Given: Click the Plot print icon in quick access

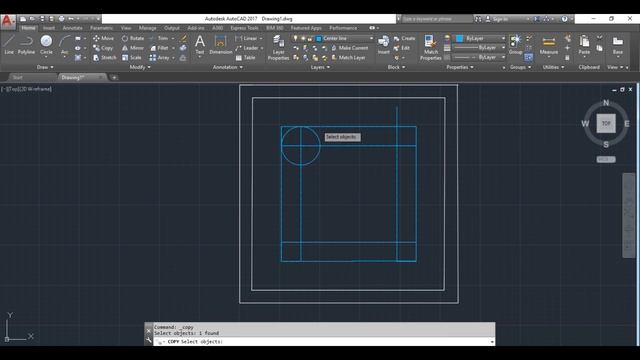Looking at the screenshot, I should tap(61, 19).
